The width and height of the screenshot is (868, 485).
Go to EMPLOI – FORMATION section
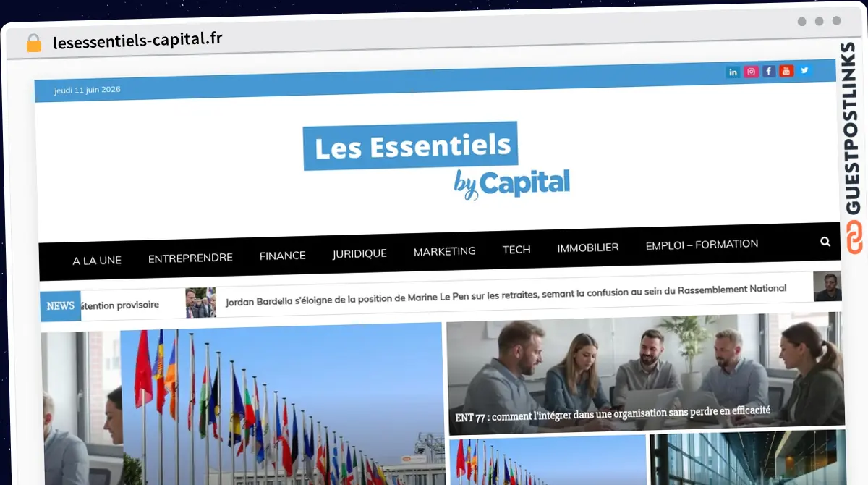tap(702, 245)
